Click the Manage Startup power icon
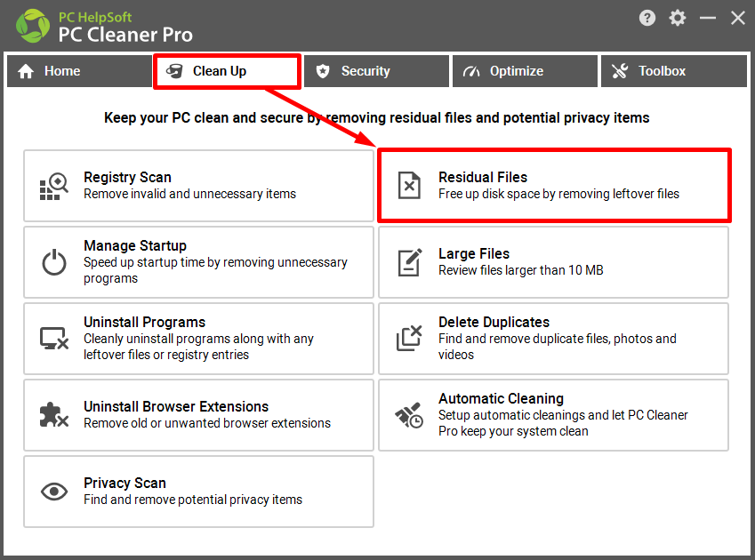755x560 pixels. [54, 262]
